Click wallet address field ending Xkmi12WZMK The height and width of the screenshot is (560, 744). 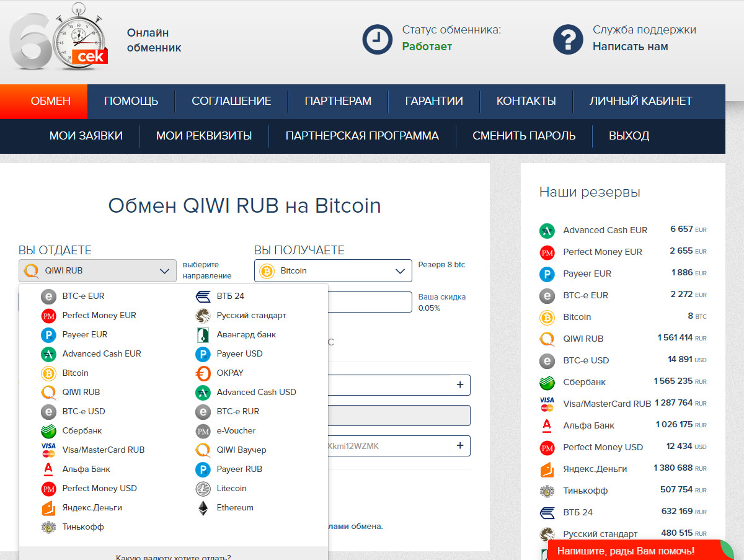pyautogui.click(x=399, y=446)
